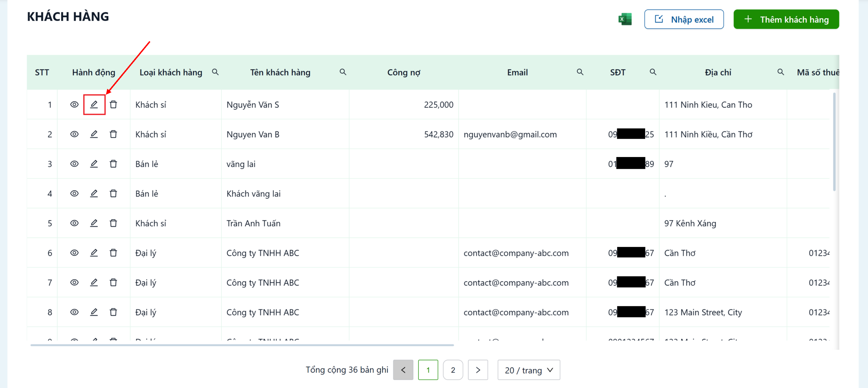Delete Trần Anh Tuấn using trash icon
Image resolution: width=868 pixels, height=388 pixels.
(113, 223)
